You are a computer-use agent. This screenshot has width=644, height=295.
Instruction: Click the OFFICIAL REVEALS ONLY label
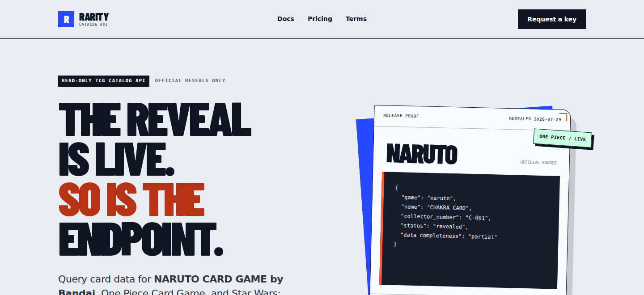[190, 81]
